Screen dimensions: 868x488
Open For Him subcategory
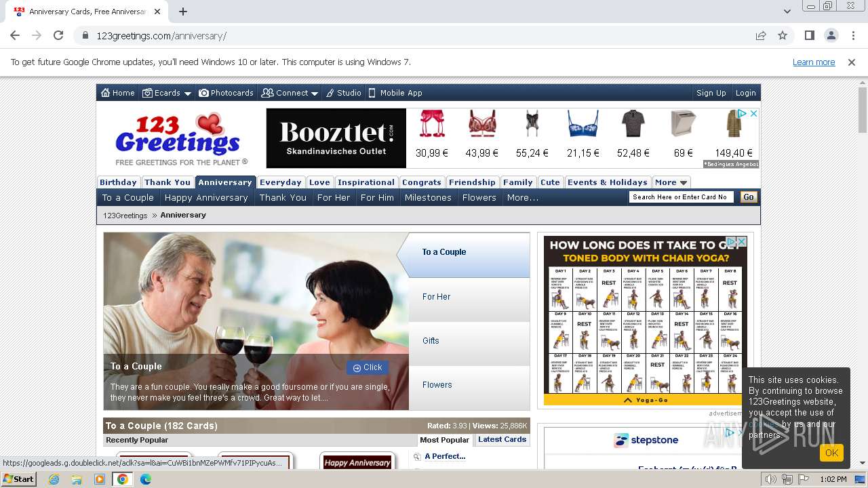click(x=377, y=198)
